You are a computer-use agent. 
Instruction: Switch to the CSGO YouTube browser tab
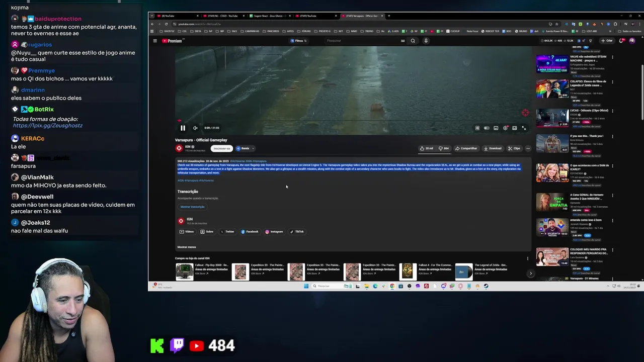pos(223,16)
